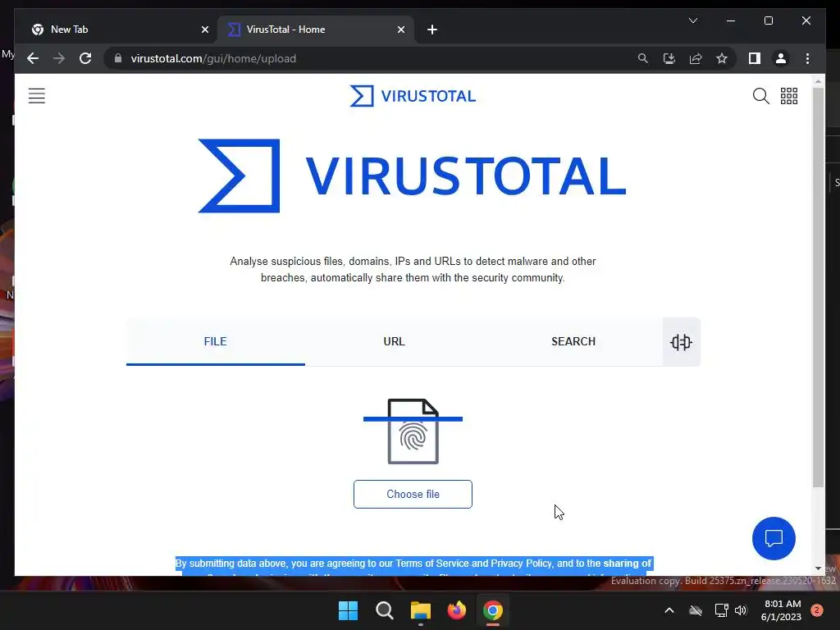Screen dimensions: 840x630
Task: Switch to the URL tab
Action: [x=395, y=341]
